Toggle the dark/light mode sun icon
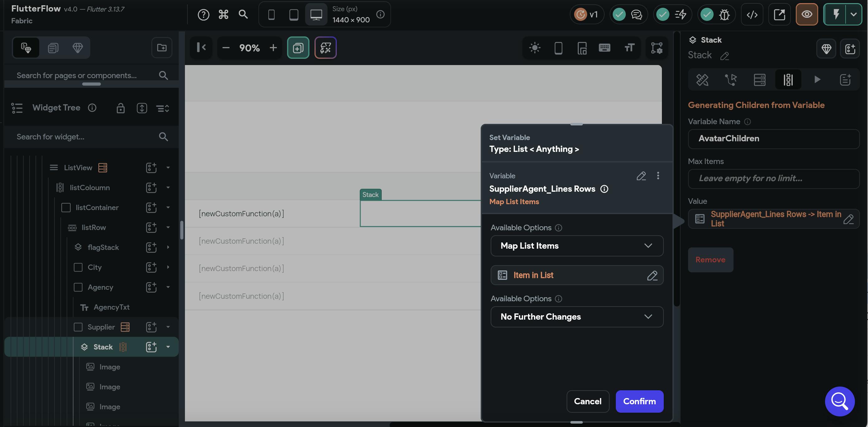This screenshot has width=868, height=427. click(x=535, y=48)
